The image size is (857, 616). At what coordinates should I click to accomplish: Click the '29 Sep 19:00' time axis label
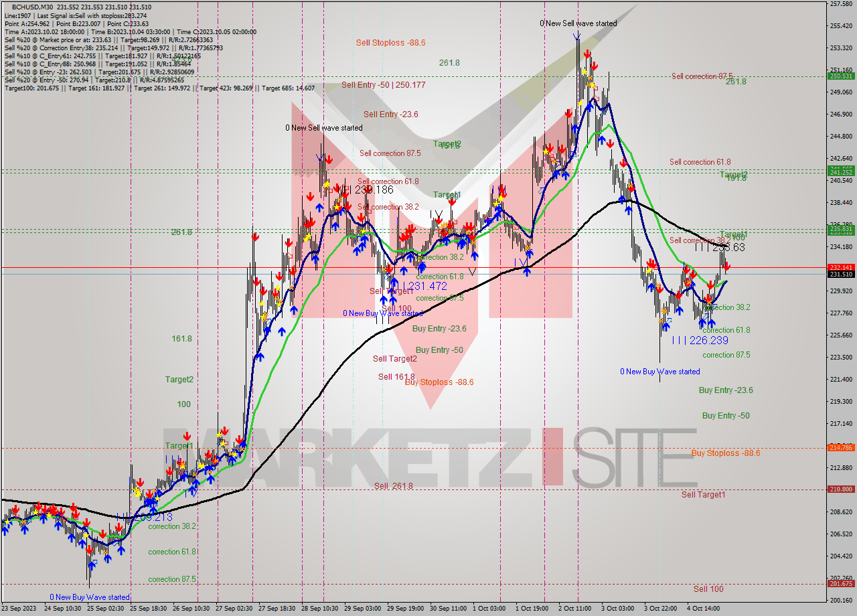click(x=406, y=609)
